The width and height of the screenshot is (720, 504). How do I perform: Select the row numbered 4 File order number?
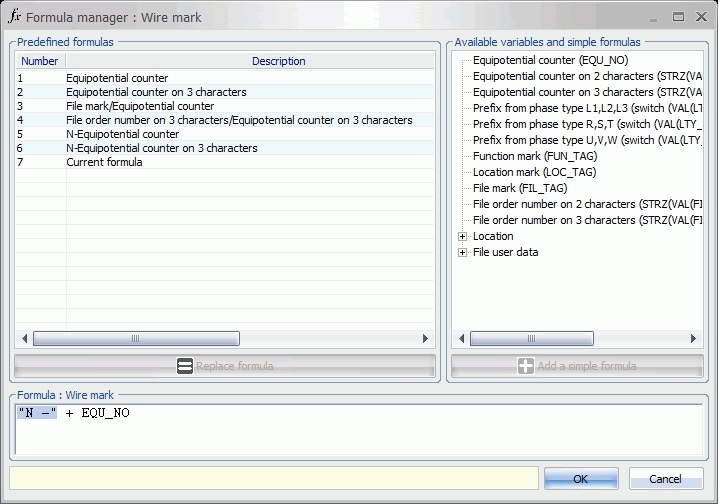pyautogui.click(x=225, y=120)
